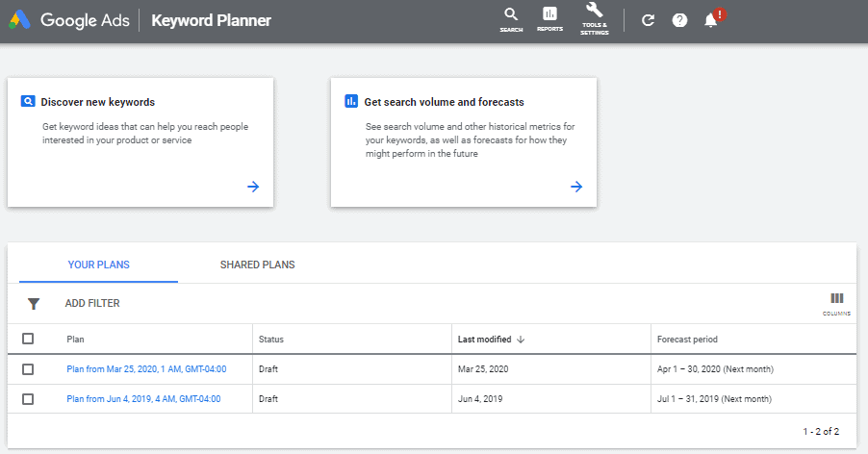Check the Mar 25, 2020 plan checkbox
The image size is (868, 454).
pyautogui.click(x=28, y=368)
